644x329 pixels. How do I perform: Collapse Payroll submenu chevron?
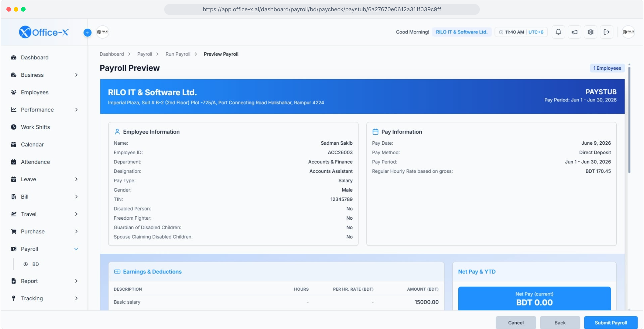[76, 249]
